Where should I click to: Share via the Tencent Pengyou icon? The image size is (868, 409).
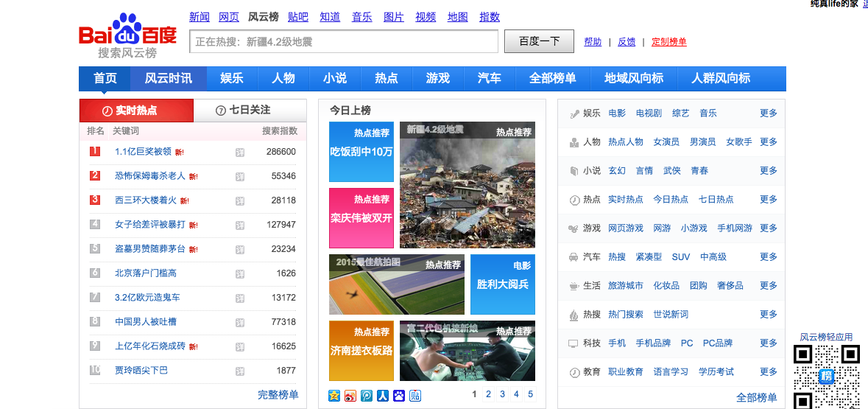click(x=367, y=395)
